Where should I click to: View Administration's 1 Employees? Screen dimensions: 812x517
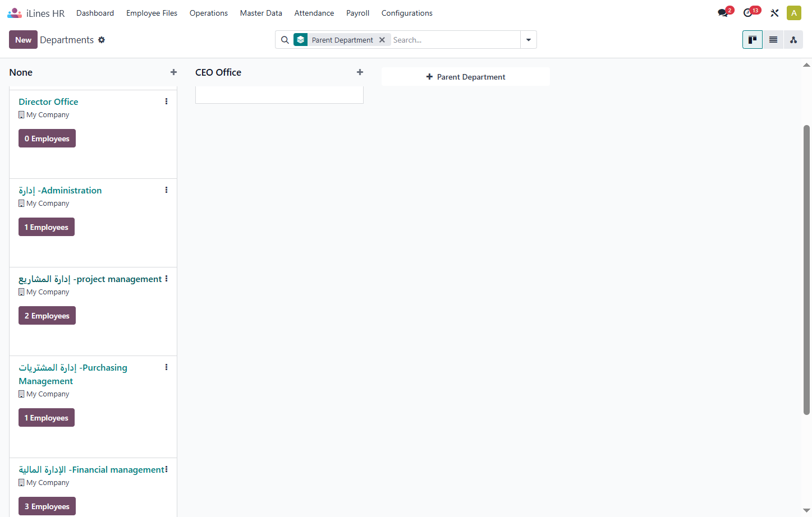47,227
